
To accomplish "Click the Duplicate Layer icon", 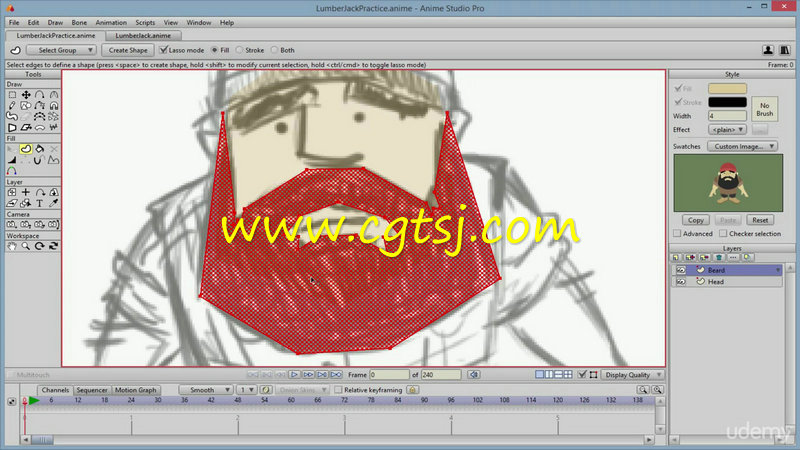I will click(x=690, y=258).
